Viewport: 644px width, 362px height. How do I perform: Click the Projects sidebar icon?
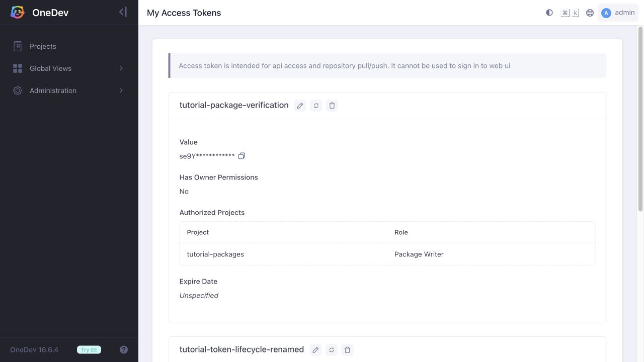point(18,46)
